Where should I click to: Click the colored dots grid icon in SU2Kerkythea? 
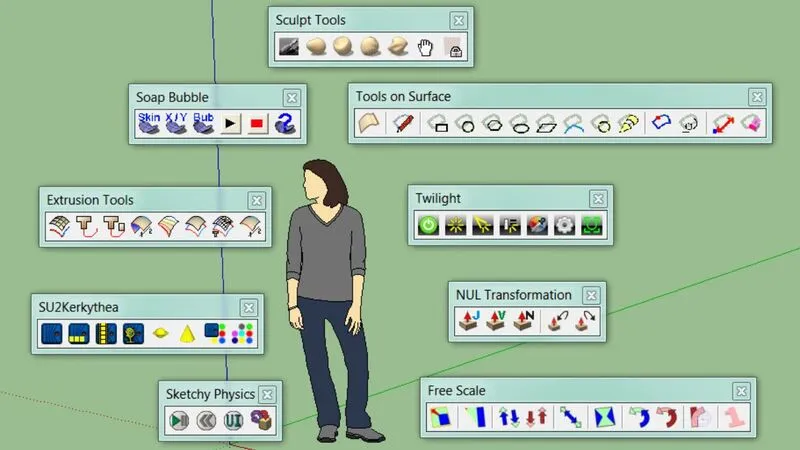[x=242, y=334]
